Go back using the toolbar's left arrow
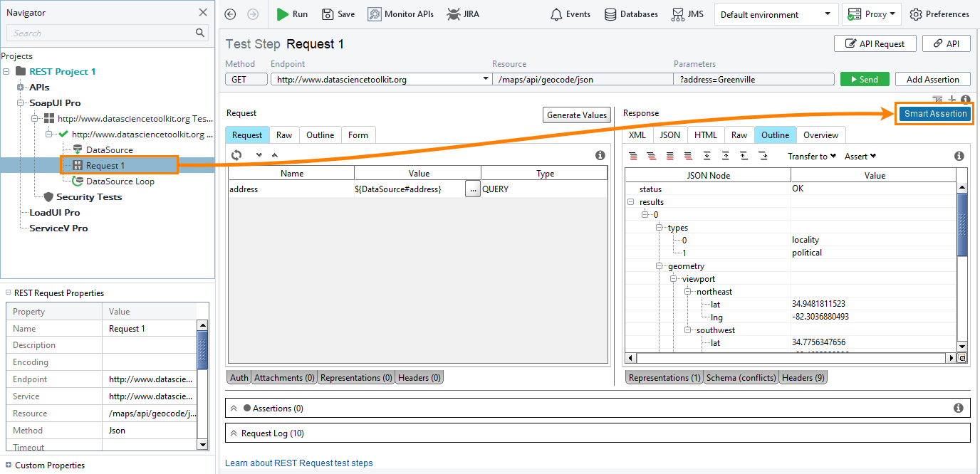980x474 pixels. [x=230, y=14]
